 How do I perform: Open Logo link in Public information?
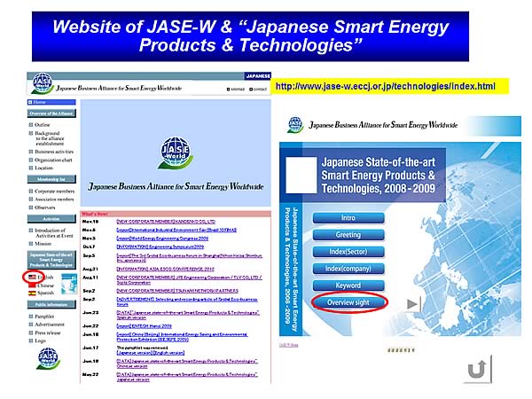pyautogui.click(x=40, y=340)
